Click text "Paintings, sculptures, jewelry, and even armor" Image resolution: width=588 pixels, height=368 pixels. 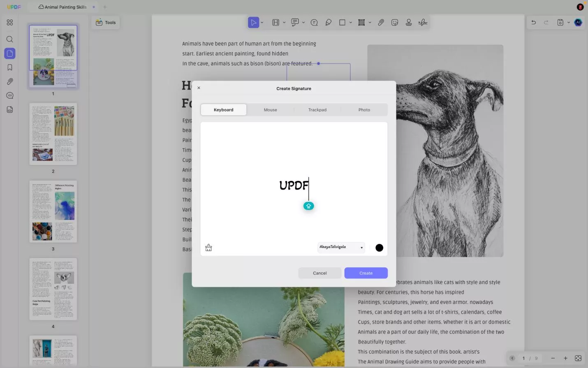tap(412, 302)
